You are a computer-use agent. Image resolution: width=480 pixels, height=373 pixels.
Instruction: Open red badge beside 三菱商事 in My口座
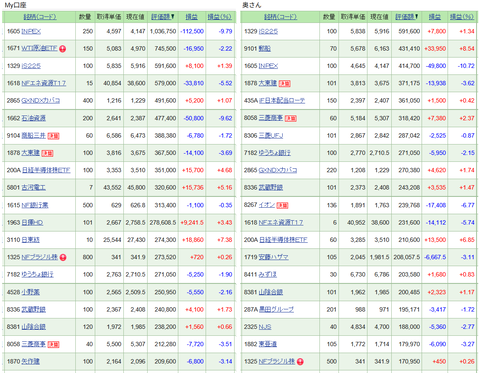pos(53,344)
